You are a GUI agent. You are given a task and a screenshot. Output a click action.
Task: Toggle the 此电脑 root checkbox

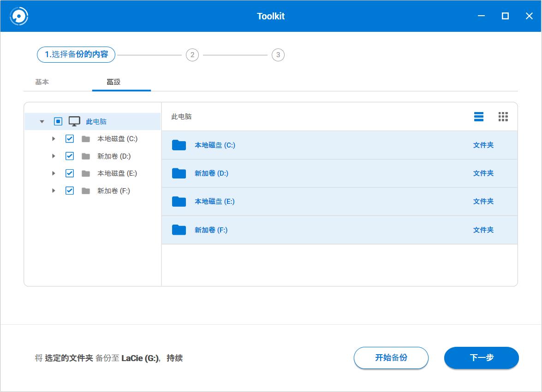(x=58, y=122)
